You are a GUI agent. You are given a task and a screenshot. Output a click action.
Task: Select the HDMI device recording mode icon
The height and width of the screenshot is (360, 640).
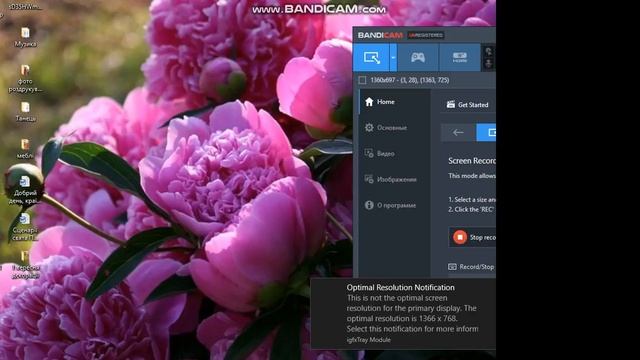tap(460, 58)
